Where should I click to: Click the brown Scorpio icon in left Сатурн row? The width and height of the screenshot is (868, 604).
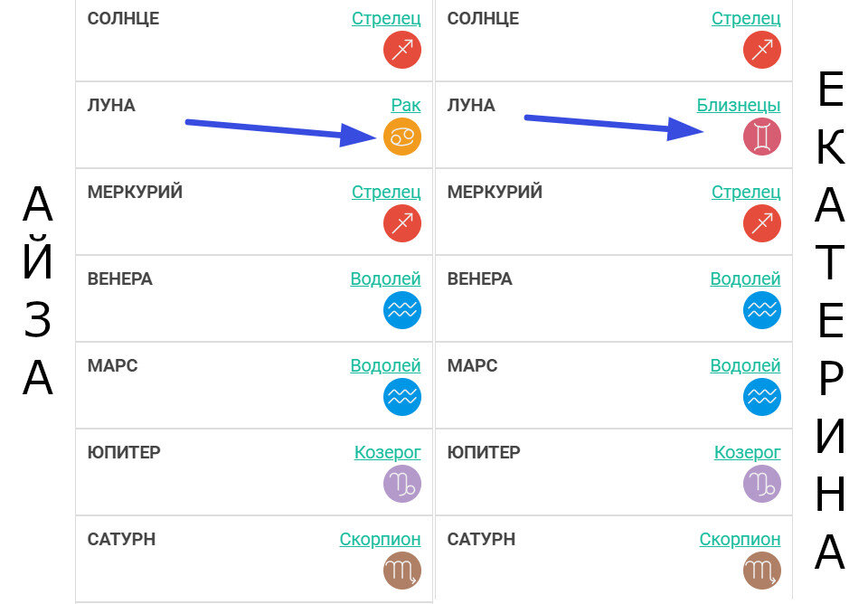click(401, 571)
